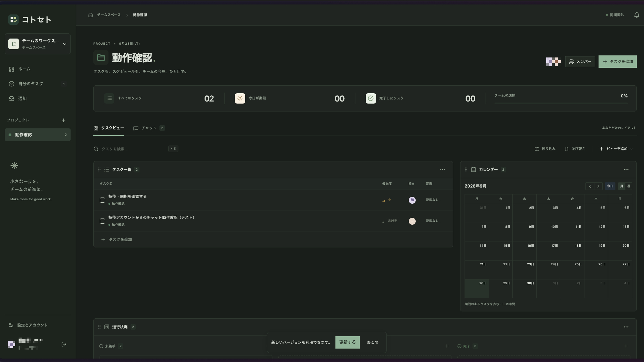Open タスク一覧 panel more options

(x=443, y=170)
